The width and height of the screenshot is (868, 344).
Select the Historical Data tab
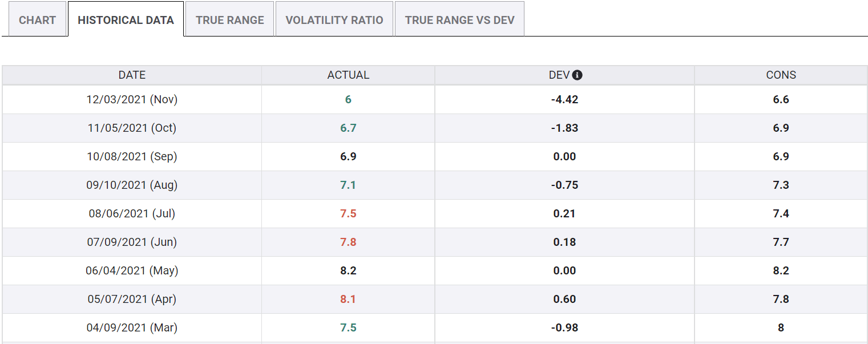pyautogui.click(x=126, y=20)
